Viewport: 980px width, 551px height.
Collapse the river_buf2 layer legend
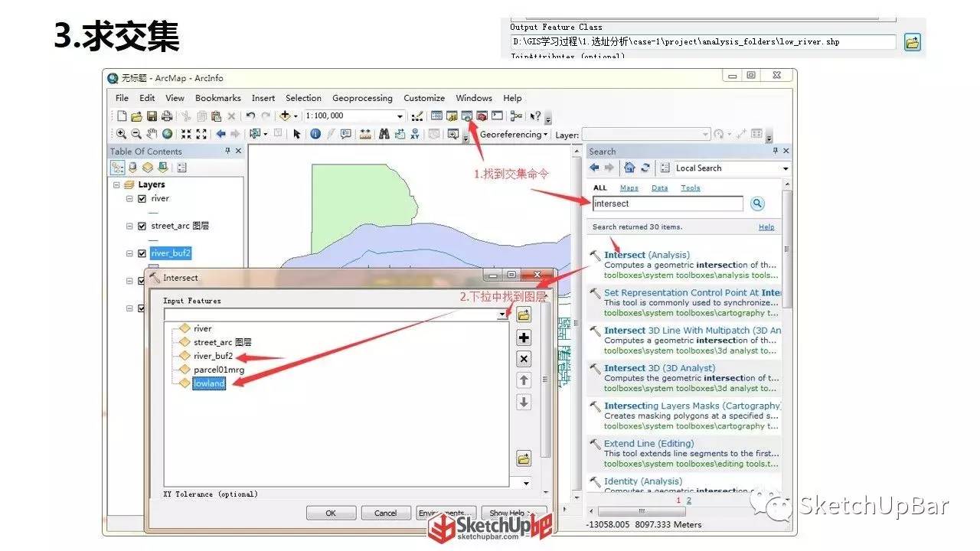click(x=130, y=254)
